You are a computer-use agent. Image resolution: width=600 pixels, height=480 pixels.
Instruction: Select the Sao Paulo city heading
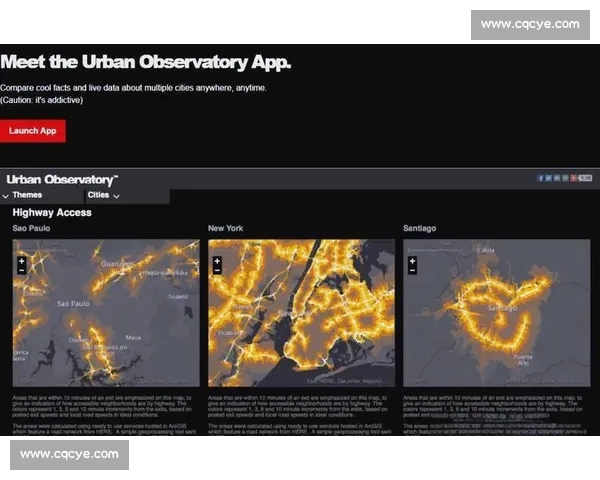point(34,229)
